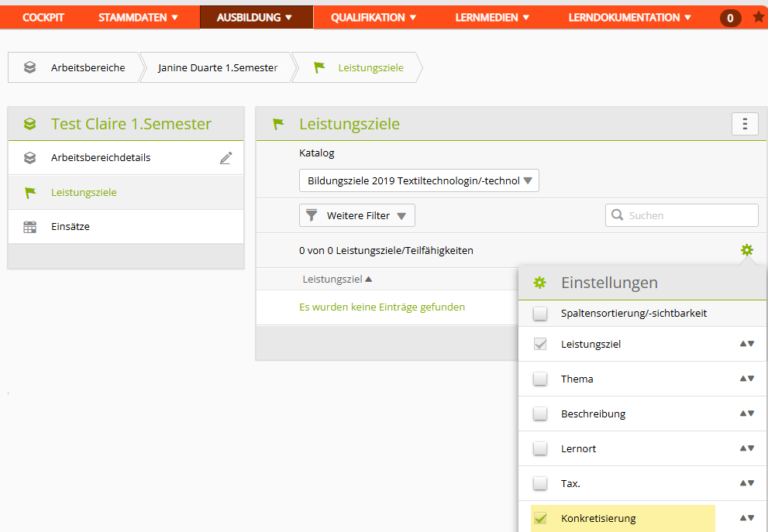Tick the Beschreibung checkbox
Viewport: 768px width, 532px height.
tap(540, 414)
